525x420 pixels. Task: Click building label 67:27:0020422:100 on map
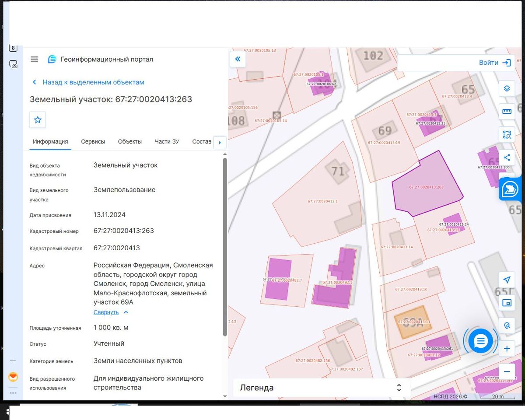coord(493,167)
